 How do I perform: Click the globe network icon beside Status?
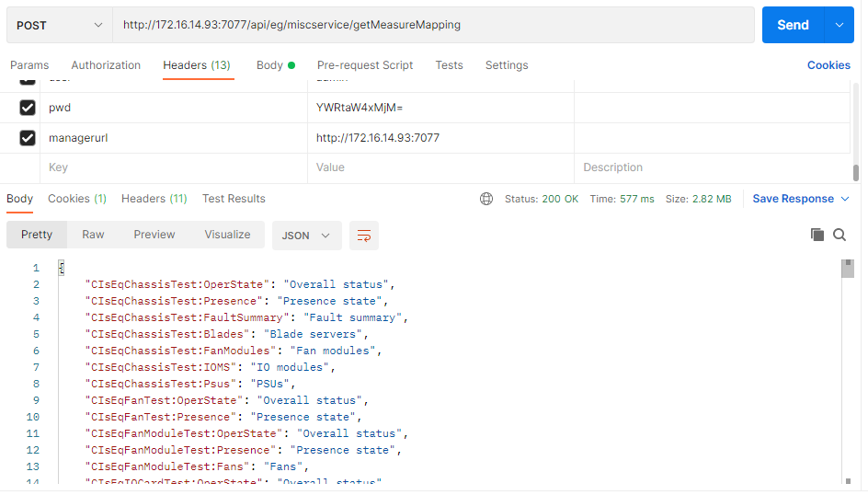point(486,200)
